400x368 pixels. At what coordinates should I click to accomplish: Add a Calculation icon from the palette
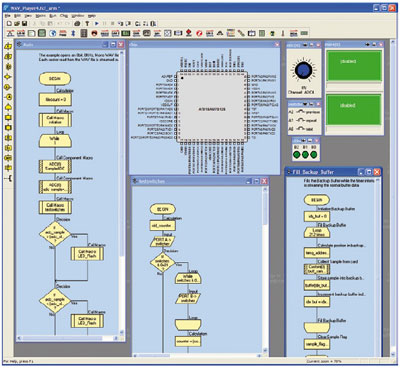click(8, 138)
